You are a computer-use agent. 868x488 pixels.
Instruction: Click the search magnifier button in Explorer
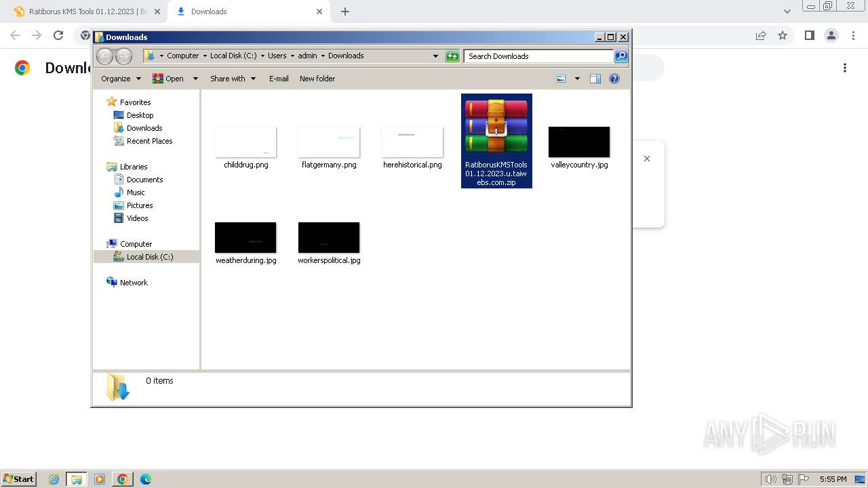click(x=621, y=56)
